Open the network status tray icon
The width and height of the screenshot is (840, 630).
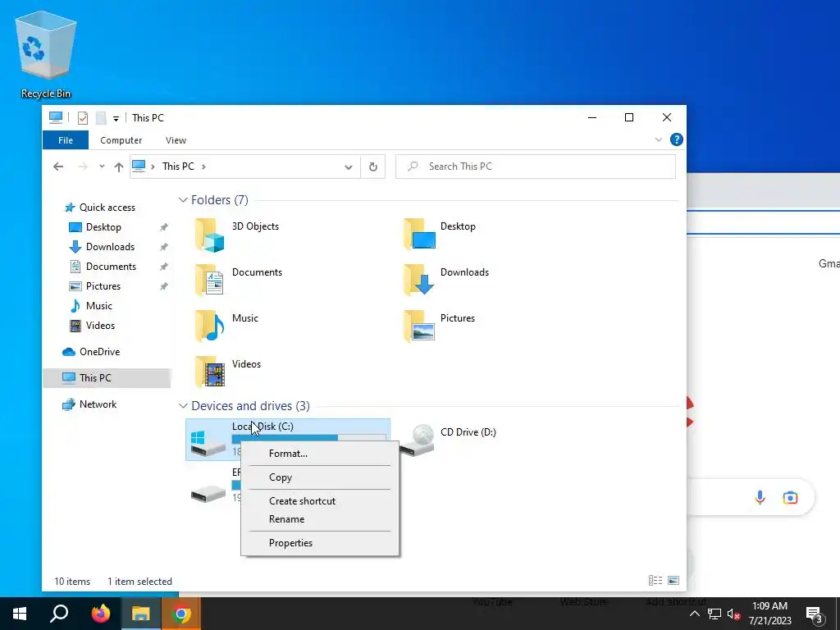pos(714,614)
